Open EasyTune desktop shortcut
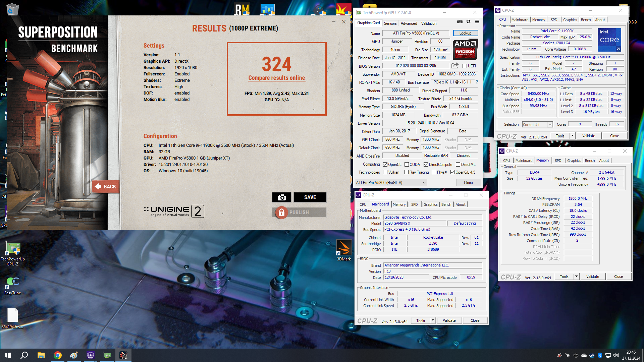 13,286
